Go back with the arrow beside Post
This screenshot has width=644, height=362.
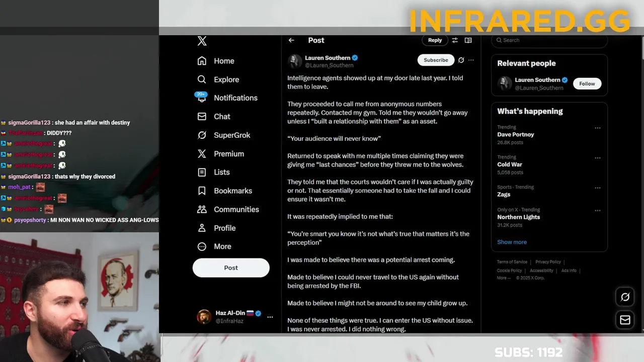coord(291,40)
